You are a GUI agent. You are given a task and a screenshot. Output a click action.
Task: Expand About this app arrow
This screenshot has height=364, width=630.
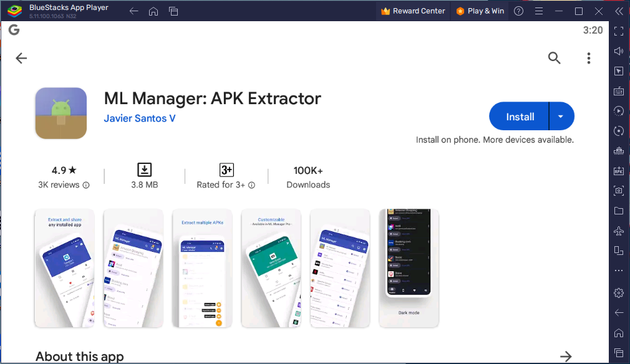566,356
